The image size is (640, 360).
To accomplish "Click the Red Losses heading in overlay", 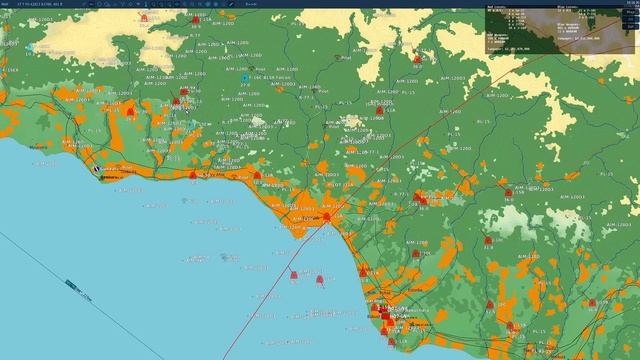I will coord(497,7).
